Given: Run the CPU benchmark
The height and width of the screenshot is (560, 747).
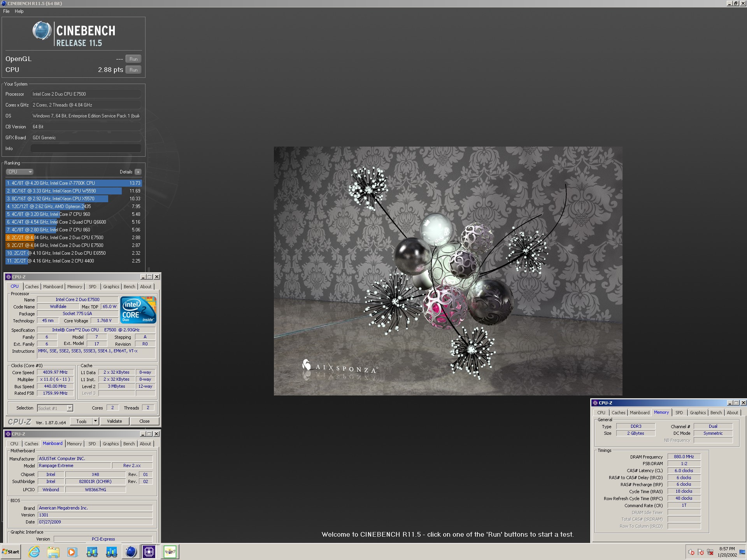Looking at the screenshot, I should click(133, 70).
